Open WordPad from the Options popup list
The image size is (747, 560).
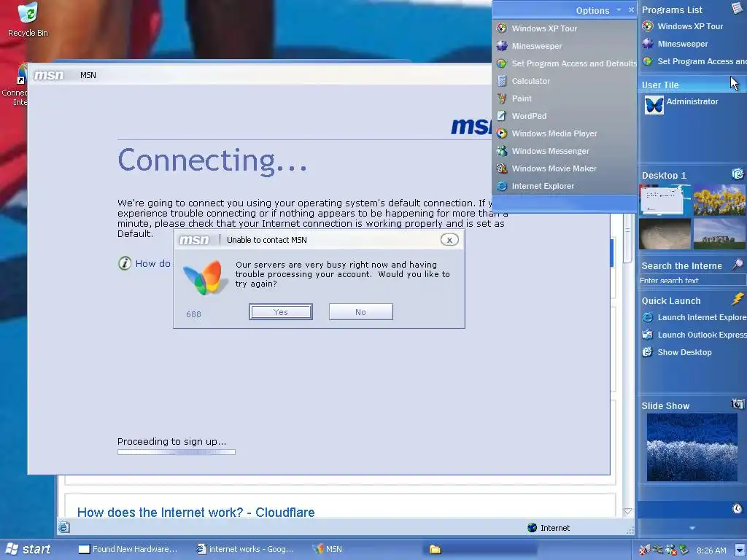coord(565,116)
